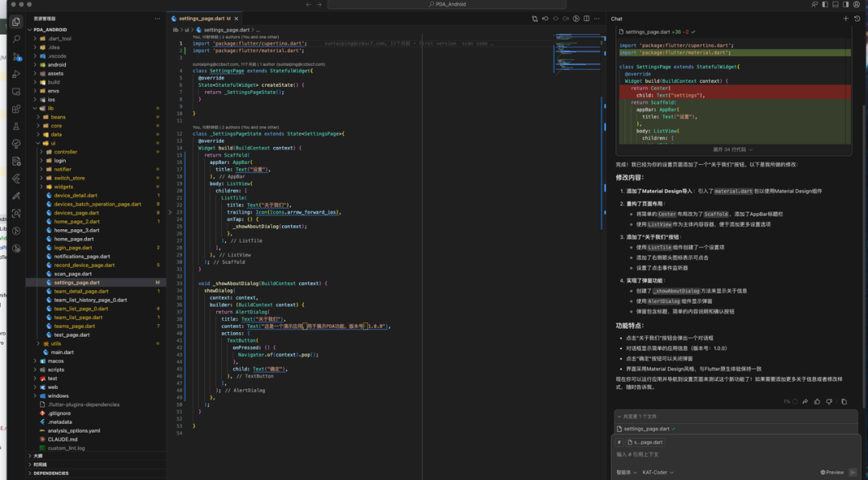Open the KAT-Coder model dropdown

point(656,473)
